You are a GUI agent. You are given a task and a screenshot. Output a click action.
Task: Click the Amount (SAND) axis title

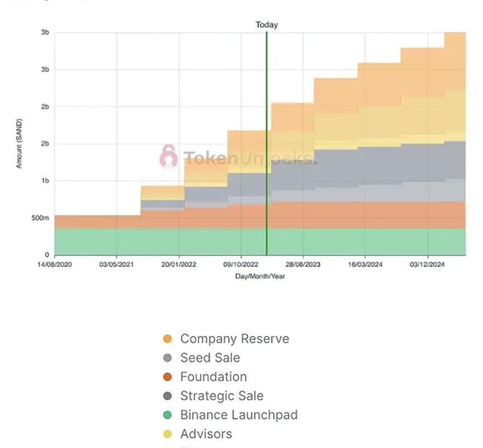(x=20, y=144)
